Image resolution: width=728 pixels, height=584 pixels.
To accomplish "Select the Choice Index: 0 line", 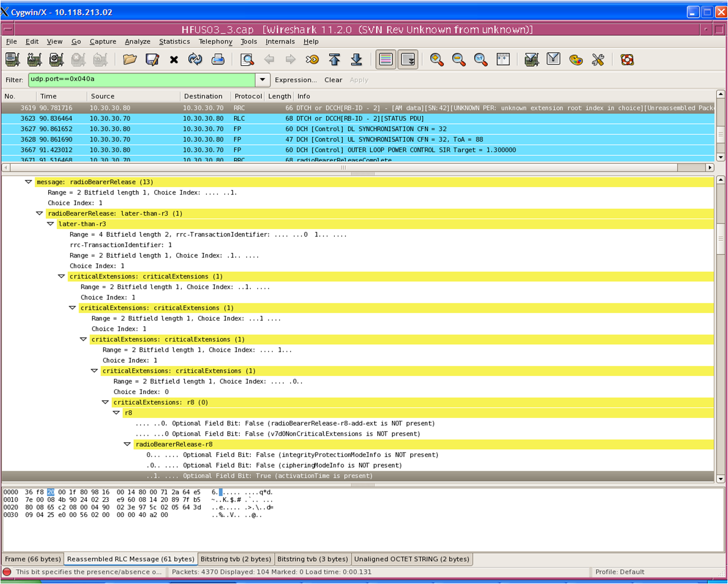I will (x=141, y=392).
